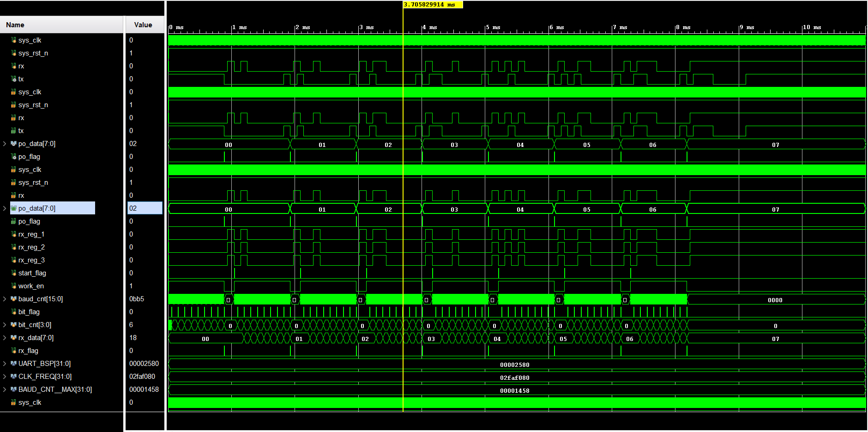Select the rx_reg_3 signal row

click(31, 260)
